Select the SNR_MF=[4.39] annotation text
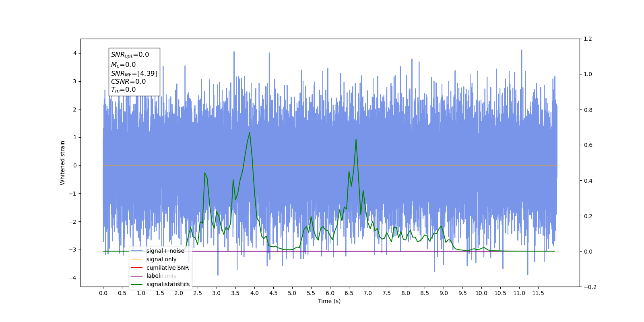This screenshot has height=322, width=644. pyautogui.click(x=134, y=73)
